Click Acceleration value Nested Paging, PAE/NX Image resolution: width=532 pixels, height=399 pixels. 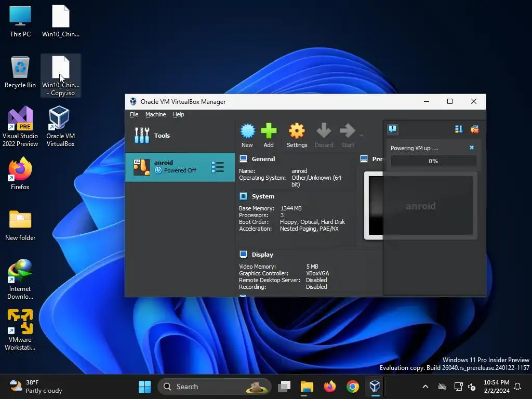click(309, 229)
